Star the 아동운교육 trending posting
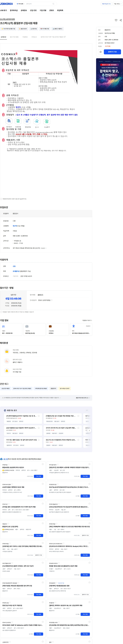Screen dimensions: 123x644 pyautogui.click(x=78, y=416)
